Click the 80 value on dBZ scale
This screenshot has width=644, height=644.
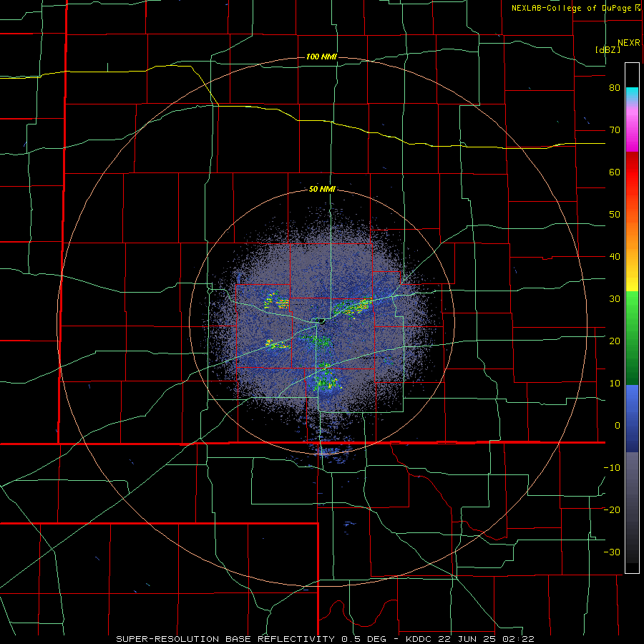coord(615,88)
